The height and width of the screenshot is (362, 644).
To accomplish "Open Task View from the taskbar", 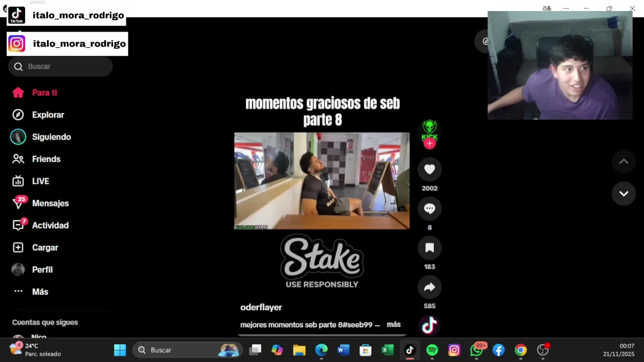I will [x=256, y=350].
